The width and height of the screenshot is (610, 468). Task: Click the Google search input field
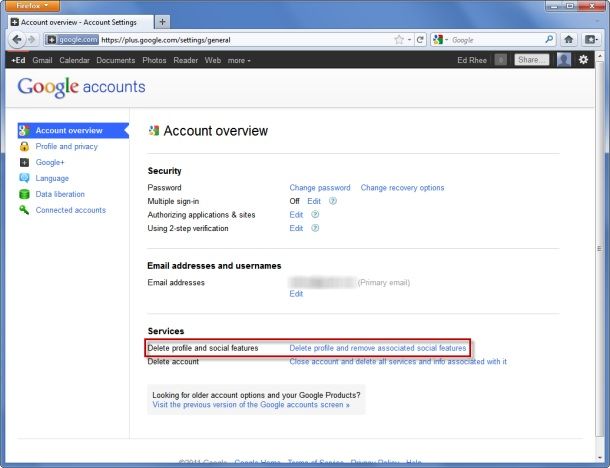pyautogui.click(x=498, y=40)
